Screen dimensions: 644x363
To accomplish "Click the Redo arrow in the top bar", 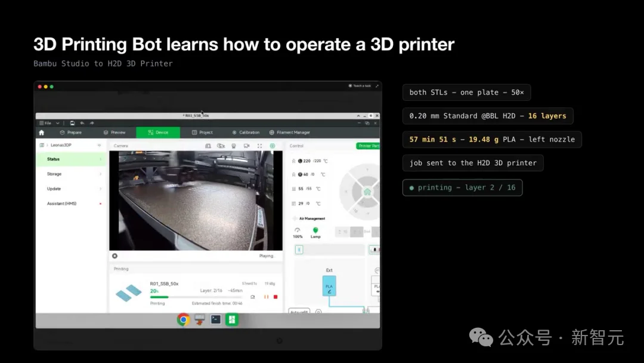I will pyautogui.click(x=92, y=123).
